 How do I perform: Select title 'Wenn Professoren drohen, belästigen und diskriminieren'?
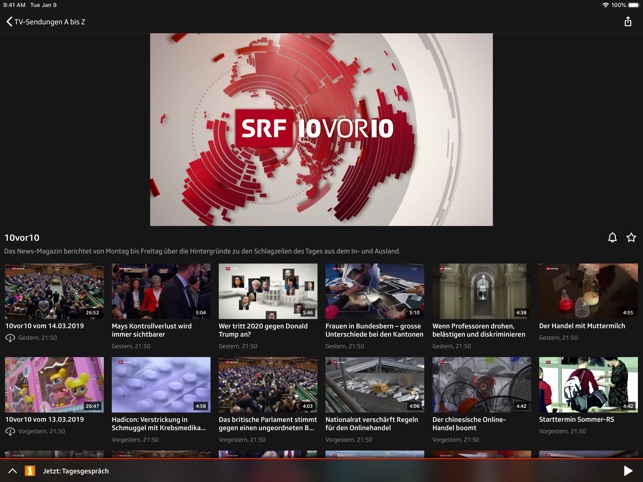click(479, 330)
